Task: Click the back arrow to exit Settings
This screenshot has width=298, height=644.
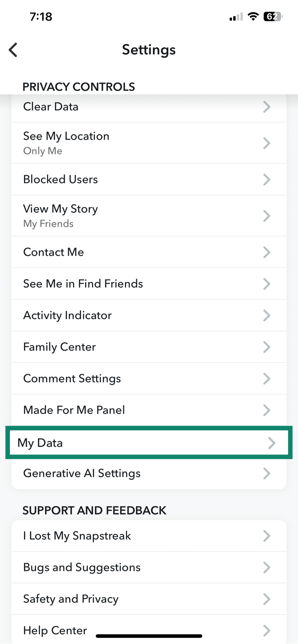Action: pos(13,50)
